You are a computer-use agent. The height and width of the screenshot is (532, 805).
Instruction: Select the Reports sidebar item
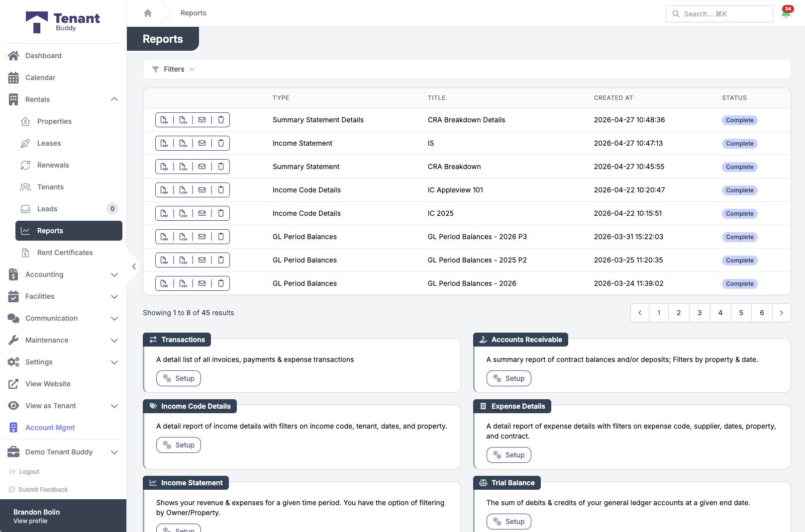point(69,231)
